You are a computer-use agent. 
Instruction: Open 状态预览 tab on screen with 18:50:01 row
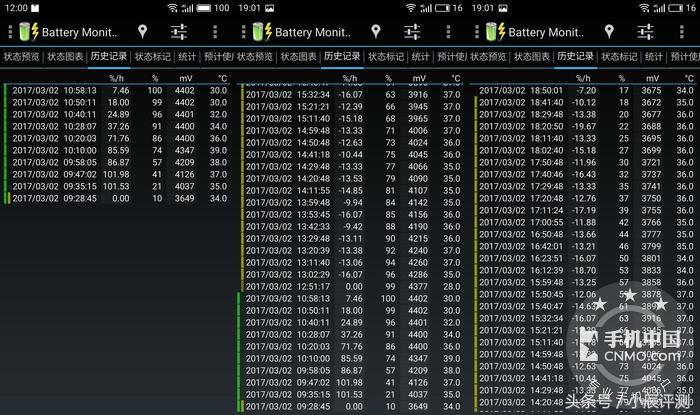pos(488,57)
